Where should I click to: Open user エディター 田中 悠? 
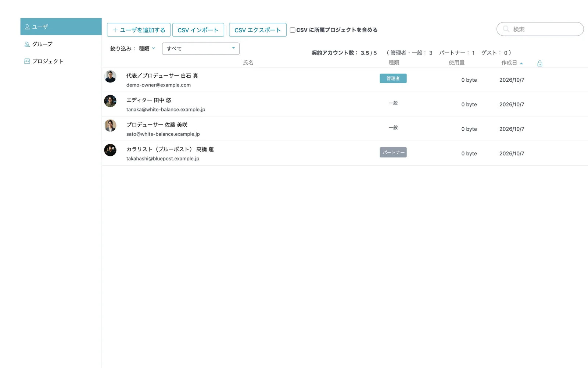click(149, 100)
